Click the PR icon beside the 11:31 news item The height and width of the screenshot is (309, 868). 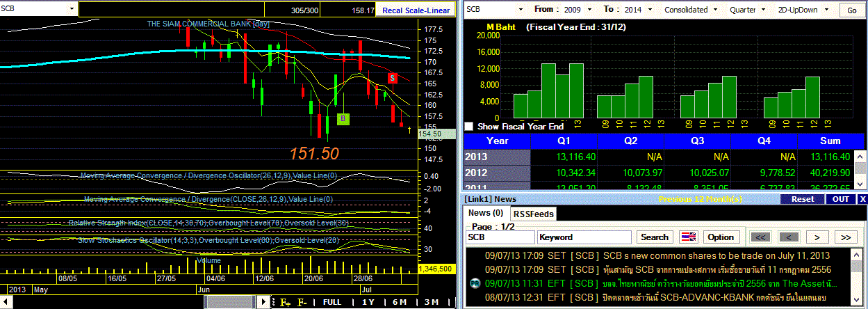(474, 283)
